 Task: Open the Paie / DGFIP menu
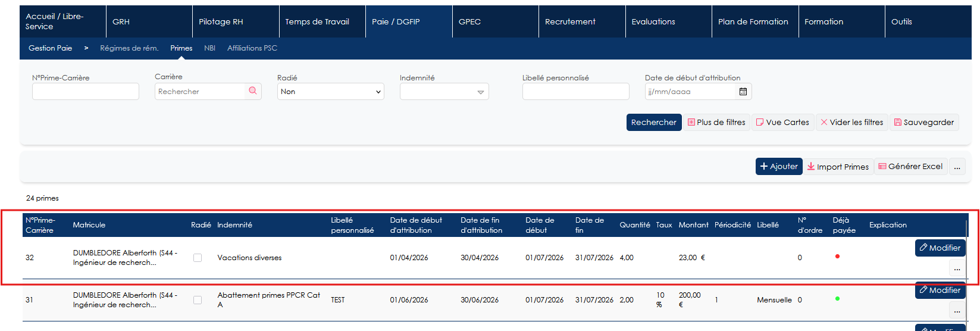pyautogui.click(x=409, y=21)
